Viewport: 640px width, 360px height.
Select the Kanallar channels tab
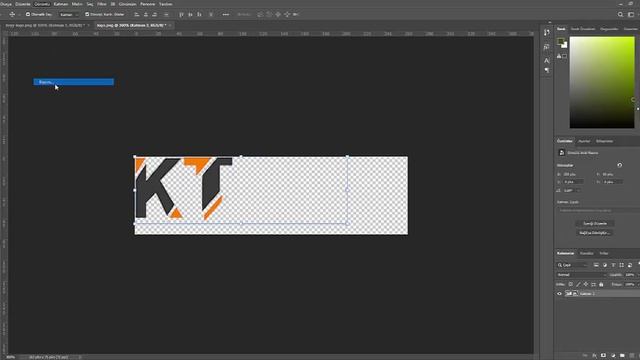coord(587,253)
